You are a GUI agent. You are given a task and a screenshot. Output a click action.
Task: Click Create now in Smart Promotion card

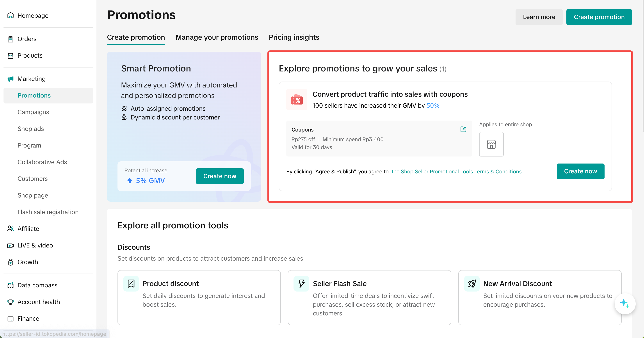(219, 176)
